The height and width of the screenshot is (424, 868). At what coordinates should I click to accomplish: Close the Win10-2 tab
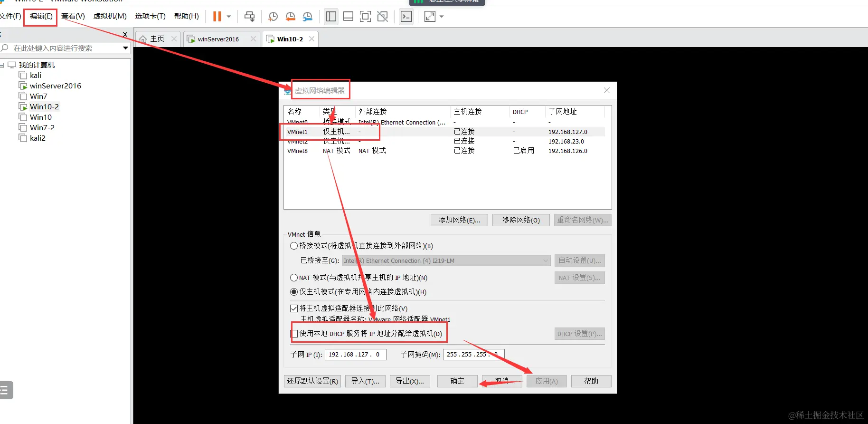(x=311, y=39)
